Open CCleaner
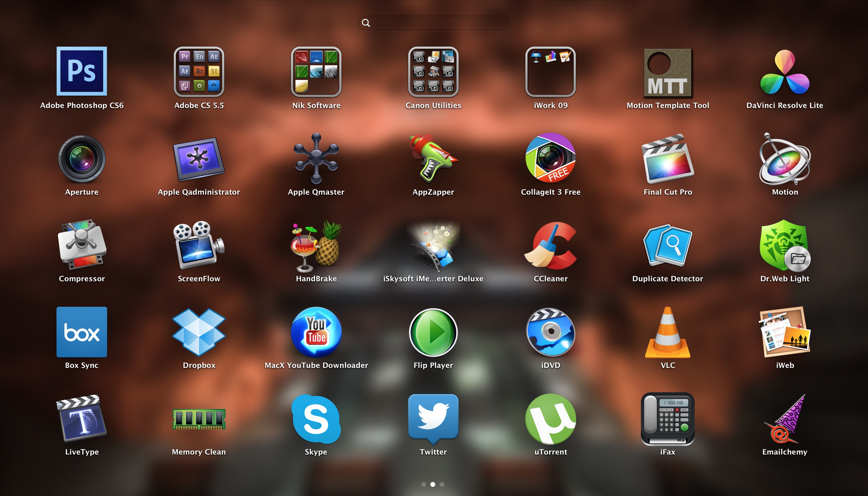Viewport: 868px width, 496px height. click(550, 245)
